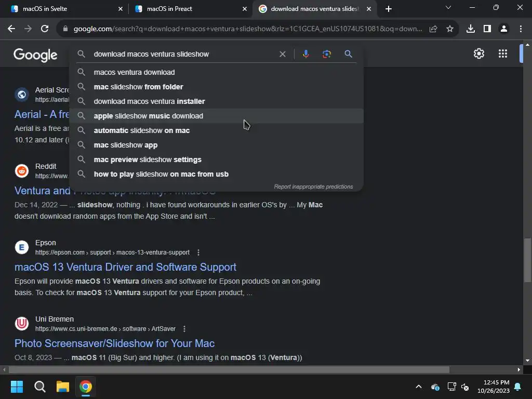Click vertical scrollbar down arrow
Viewport: 532px width, 399px height.
[x=527, y=361]
